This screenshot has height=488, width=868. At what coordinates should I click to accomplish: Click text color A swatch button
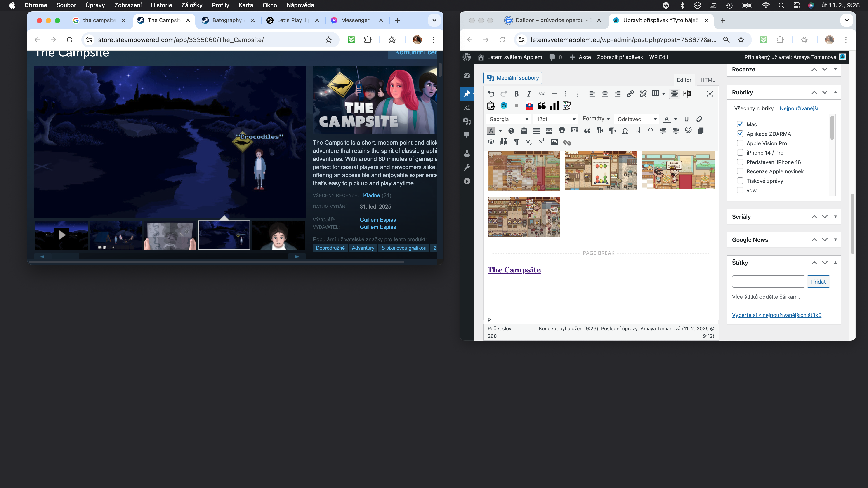[666, 119]
